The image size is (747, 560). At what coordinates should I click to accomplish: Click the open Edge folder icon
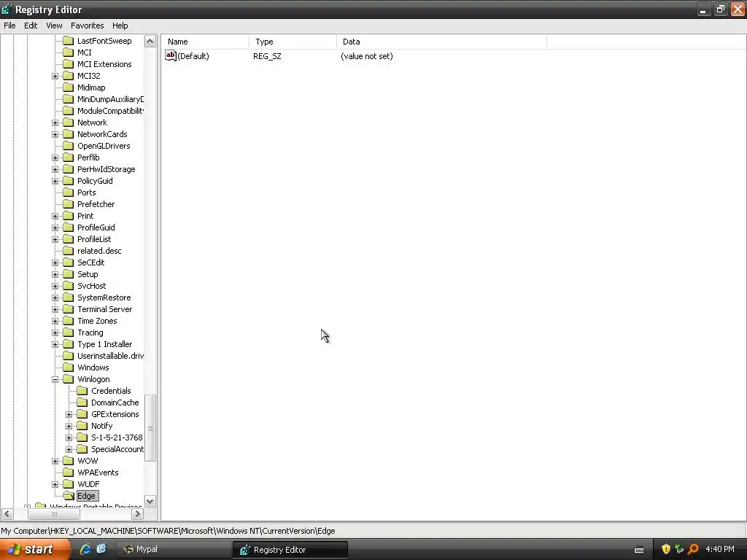click(69, 496)
